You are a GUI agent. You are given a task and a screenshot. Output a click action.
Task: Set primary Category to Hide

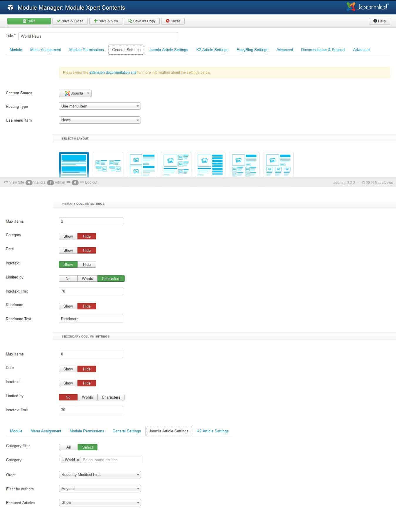[87, 236]
